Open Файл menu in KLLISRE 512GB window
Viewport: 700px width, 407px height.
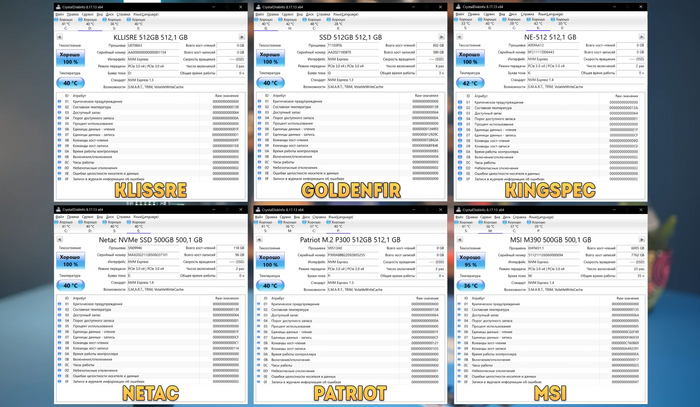coord(59,14)
